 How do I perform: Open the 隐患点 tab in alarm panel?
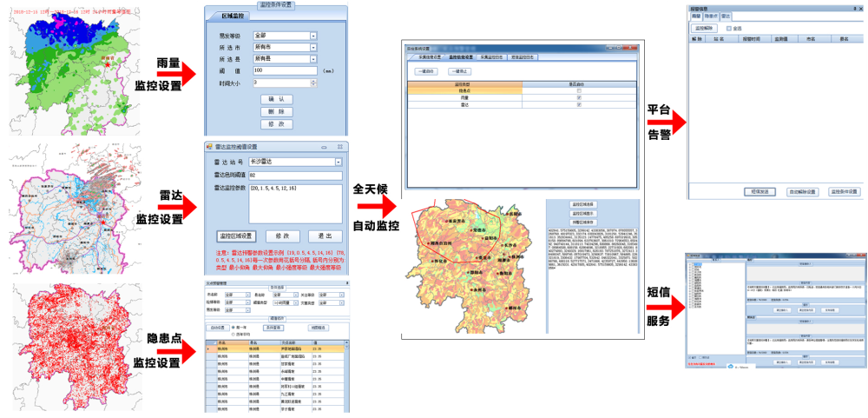(x=710, y=16)
